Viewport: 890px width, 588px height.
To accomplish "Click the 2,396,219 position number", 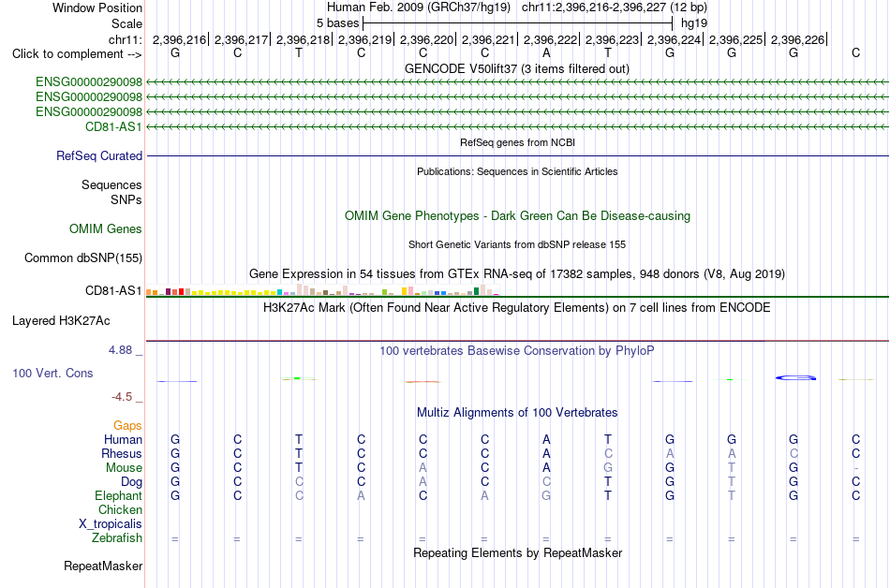I will (365, 39).
